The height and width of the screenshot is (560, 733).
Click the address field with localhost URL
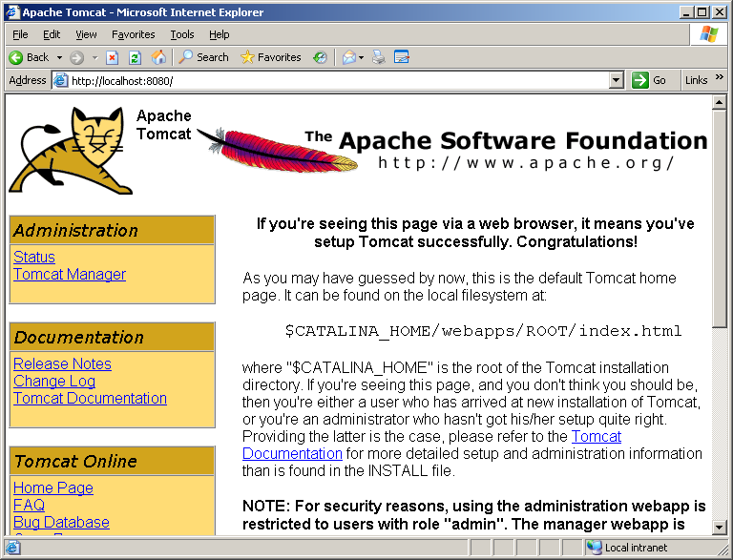tap(339, 80)
